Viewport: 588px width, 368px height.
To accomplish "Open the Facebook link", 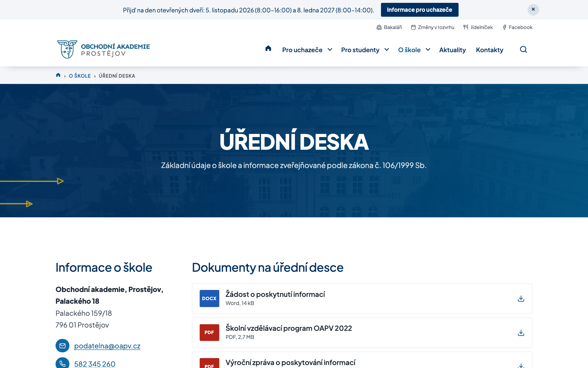I will (x=517, y=27).
